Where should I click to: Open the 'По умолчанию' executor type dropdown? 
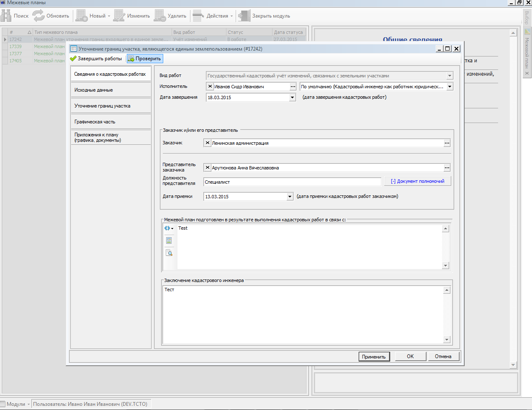[x=450, y=87]
